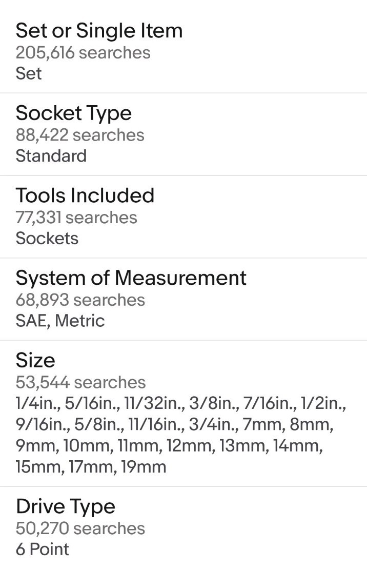Tap the size line starting with 9mm

169,446
